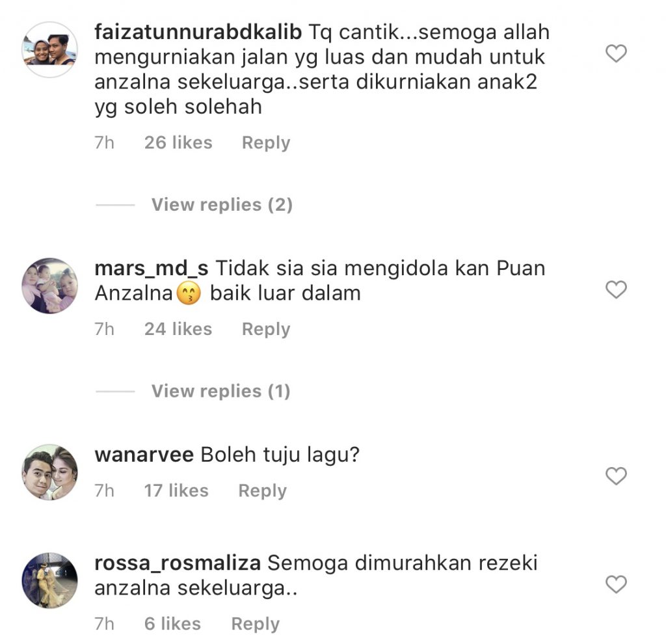Reply to wanarvee's comment
The image size is (666, 644).
click(263, 490)
